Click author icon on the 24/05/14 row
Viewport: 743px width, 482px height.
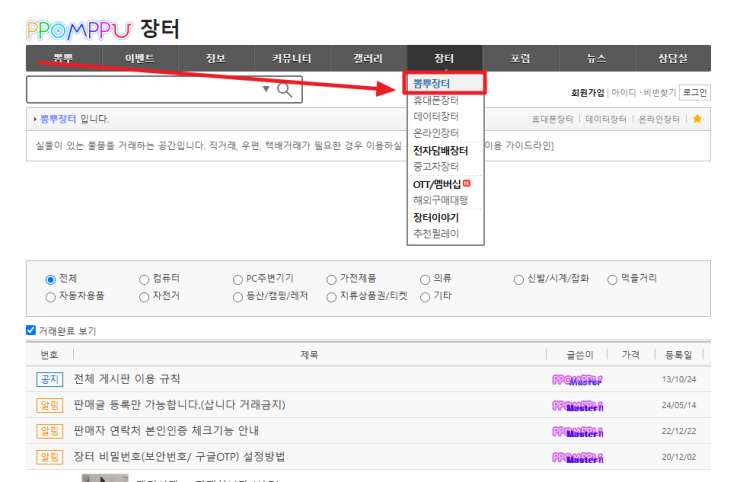click(577, 406)
